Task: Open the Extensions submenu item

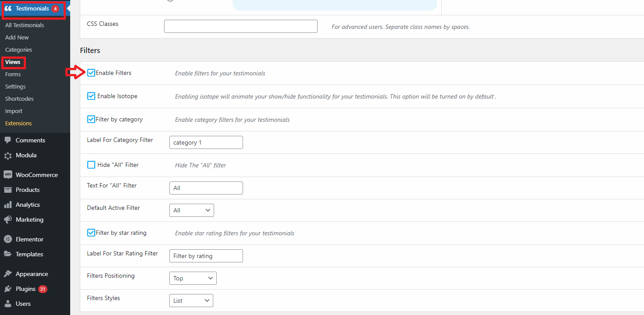Action: pyautogui.click(x=18, y=123)
